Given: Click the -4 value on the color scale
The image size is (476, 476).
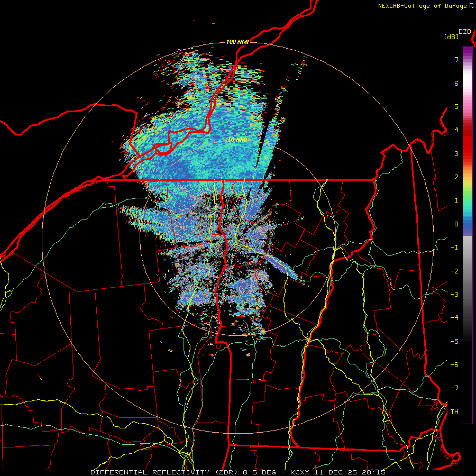Looking at the screenshot, I should [454, 318].
